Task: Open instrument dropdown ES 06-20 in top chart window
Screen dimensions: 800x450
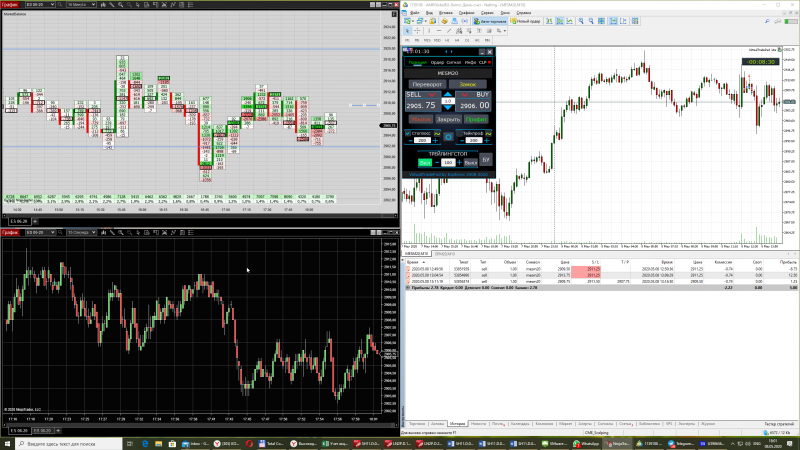Action: (x=40, y=5)
